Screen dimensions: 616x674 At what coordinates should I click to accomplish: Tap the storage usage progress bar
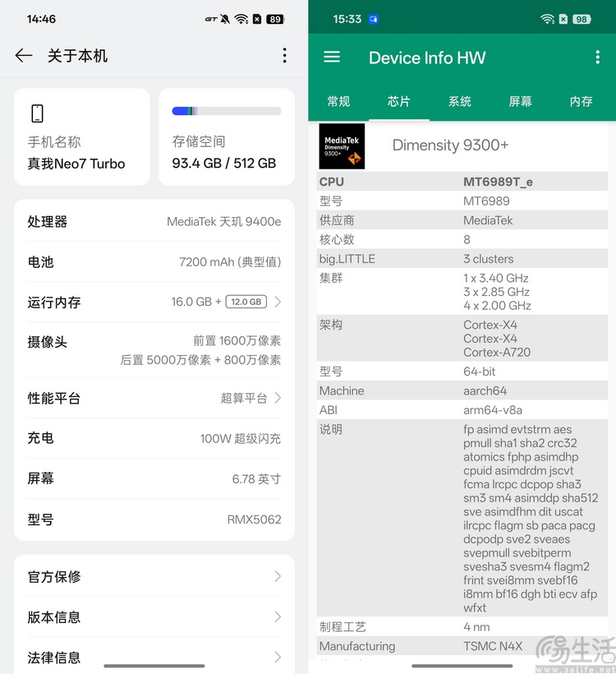tap(227, 111)
